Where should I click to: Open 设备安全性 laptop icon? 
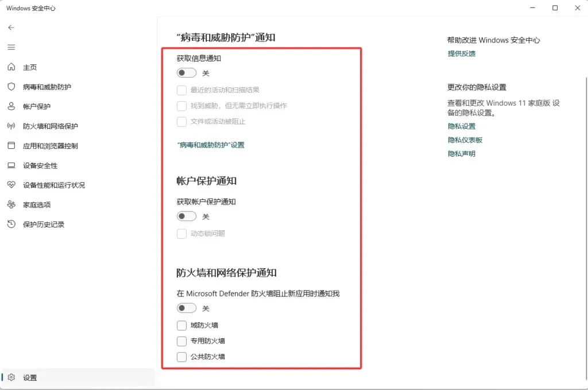[x=11, y=165]
